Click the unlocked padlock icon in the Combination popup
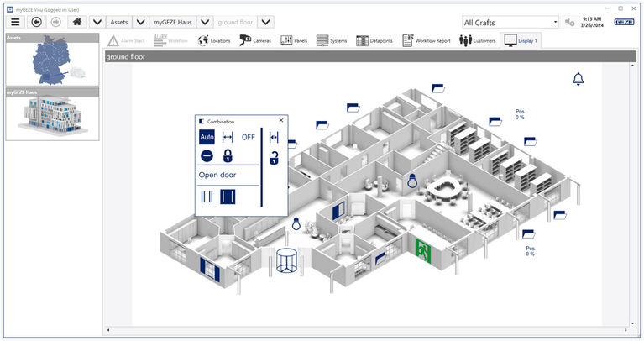The height and width of the screenshot is (341, 644). click(274, 157)
